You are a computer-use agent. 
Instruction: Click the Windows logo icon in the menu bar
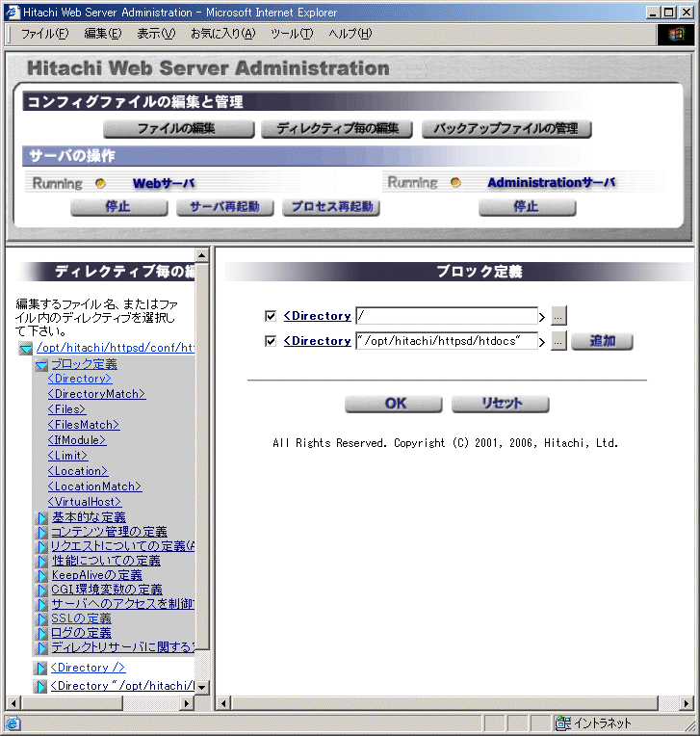point(676,34)
